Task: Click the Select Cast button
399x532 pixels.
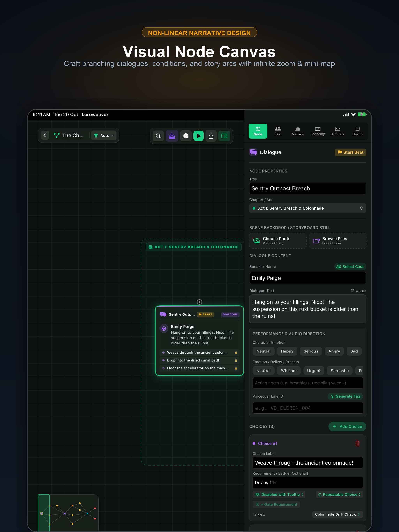Action: tap(350, 266)
